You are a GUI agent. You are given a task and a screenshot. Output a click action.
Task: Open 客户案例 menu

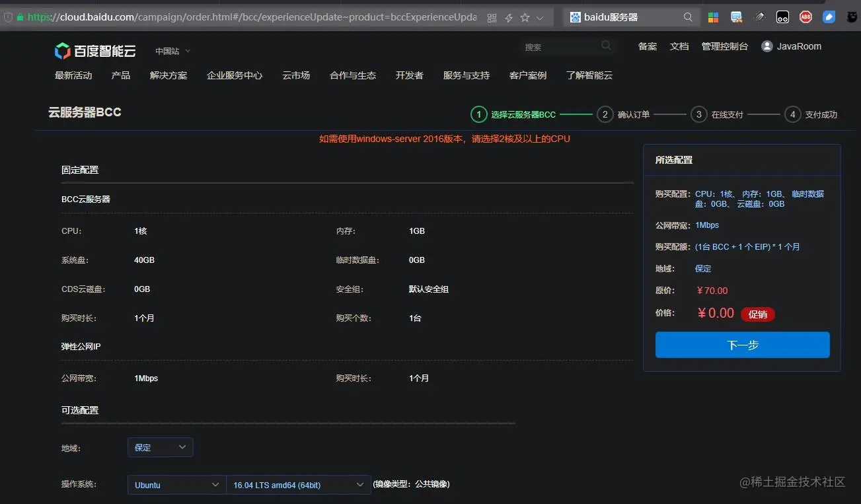(x=528, y=75)
